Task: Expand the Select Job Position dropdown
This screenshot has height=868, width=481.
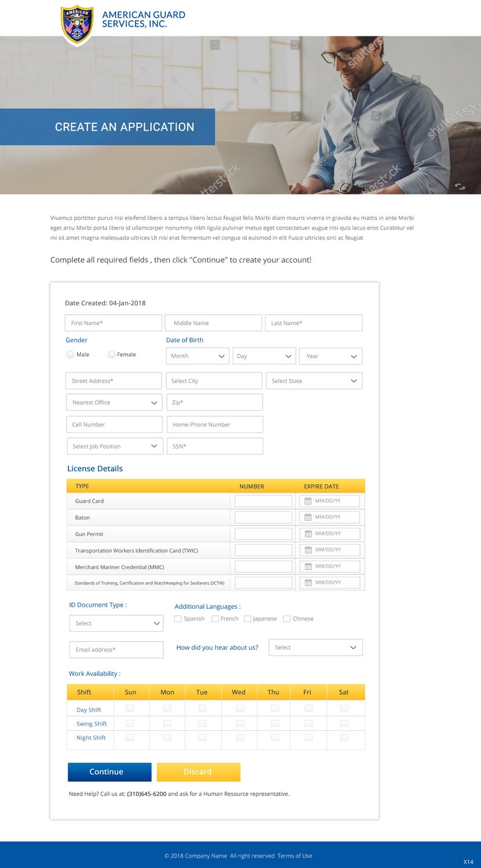Action: (x=114, y=446)
